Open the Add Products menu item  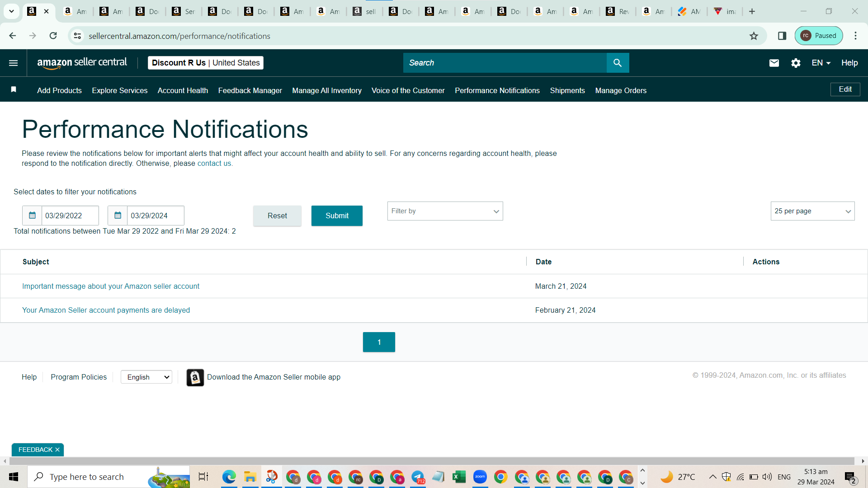click(59, 90)
